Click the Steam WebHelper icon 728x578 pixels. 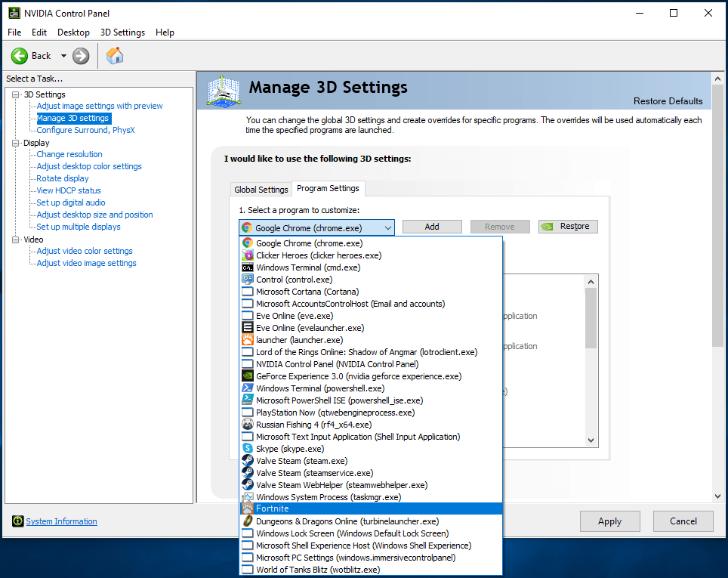[x=248, y=484]
